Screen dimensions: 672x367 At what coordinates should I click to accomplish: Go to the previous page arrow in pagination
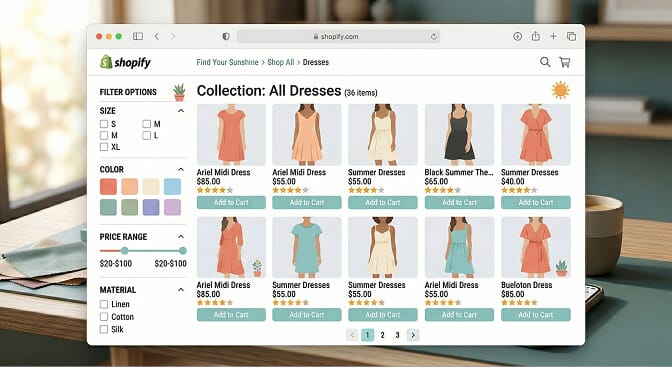coord(352,335)
